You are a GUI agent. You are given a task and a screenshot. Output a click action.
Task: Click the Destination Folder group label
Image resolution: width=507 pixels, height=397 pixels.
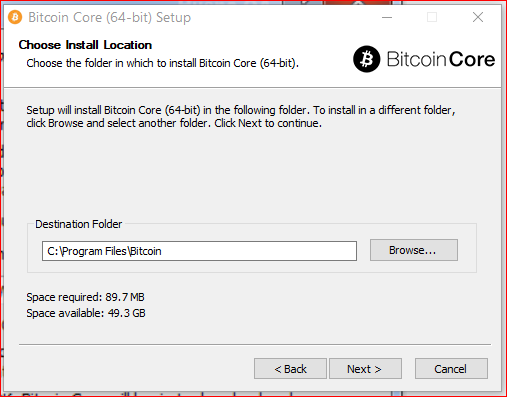click(x=79, y=224)
